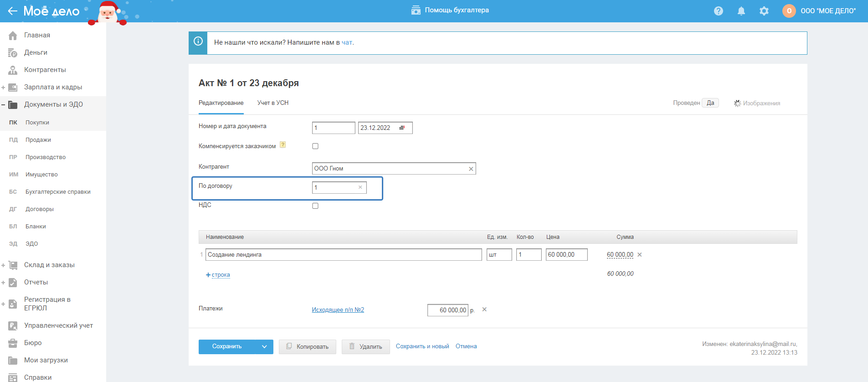The image size is (868, 382).
Task: Clear the Контрагент field with X
Action: pos(471,169)
